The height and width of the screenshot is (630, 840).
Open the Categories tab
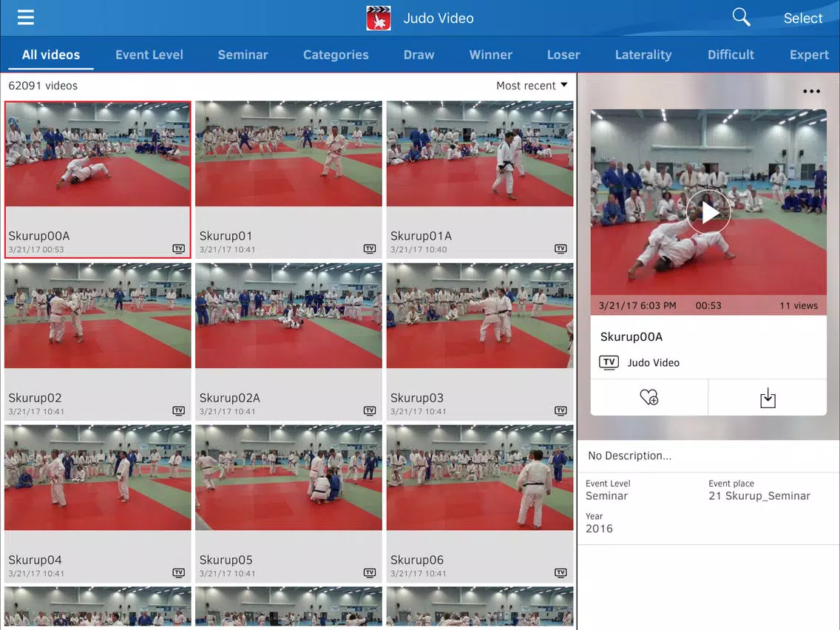336,55
